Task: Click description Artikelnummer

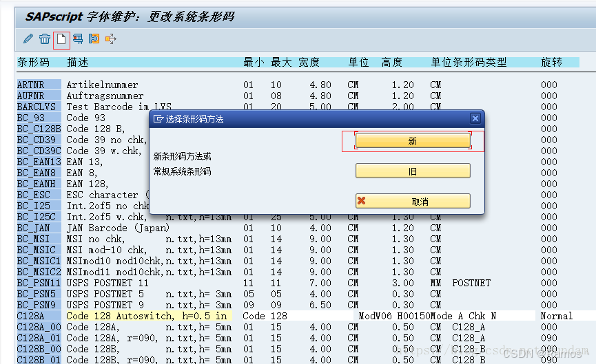Action: pos(102,84)
